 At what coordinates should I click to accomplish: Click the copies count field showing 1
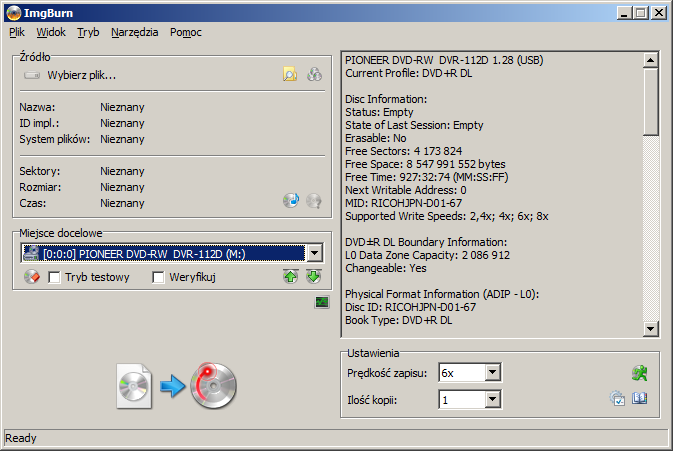[463, 400]
